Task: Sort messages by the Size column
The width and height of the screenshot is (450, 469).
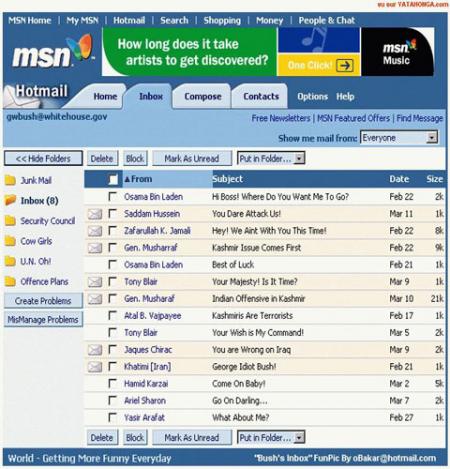Action: [x=435, y=179]
